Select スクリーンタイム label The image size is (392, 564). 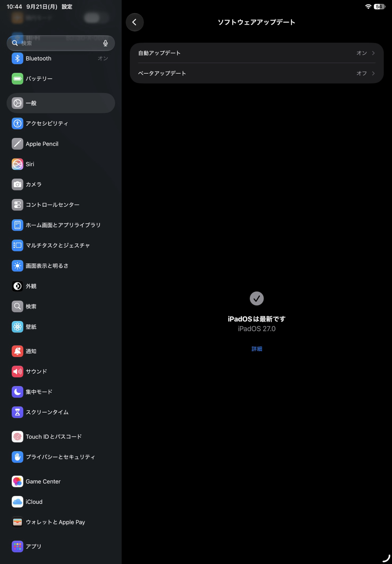[x=47, y=412]
